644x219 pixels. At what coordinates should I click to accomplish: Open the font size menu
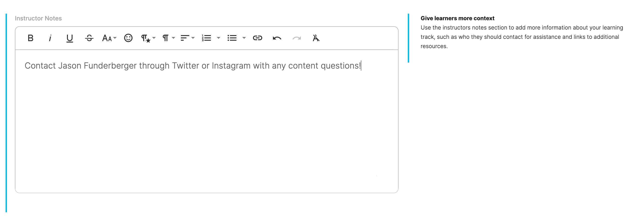click(109, 38)
